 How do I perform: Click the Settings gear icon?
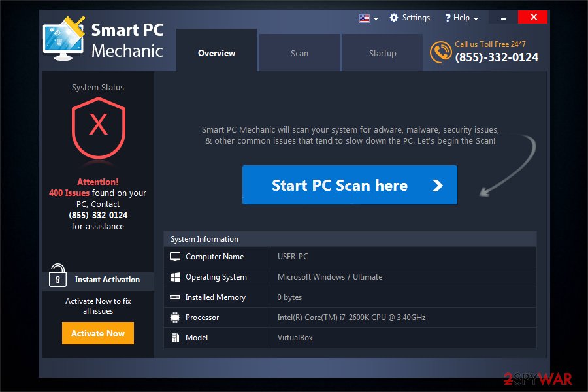tap(394, 18)
